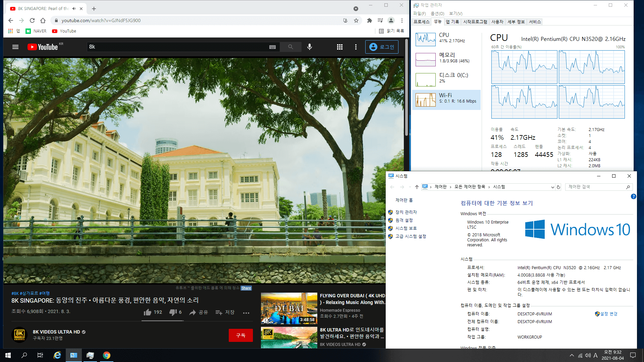Open the YouTube bookmark in bookmarks bar
This screenshot has width=644, height=362.
tap(64, 31)
